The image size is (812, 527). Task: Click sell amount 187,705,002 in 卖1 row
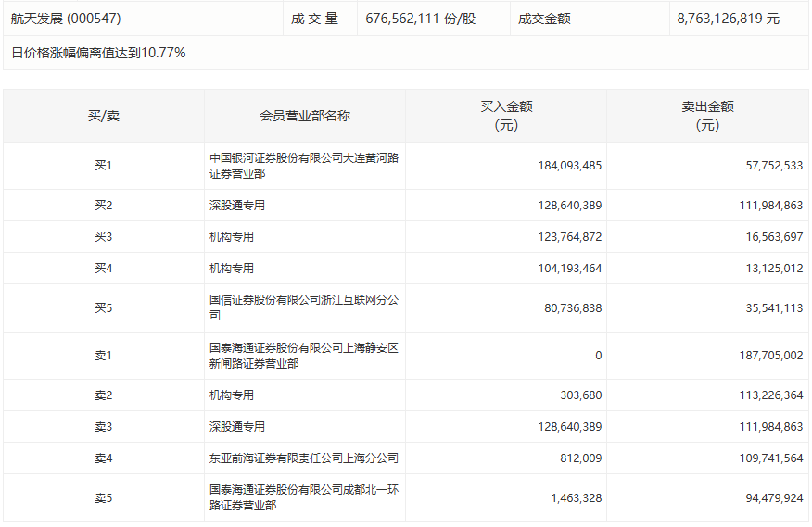(767, 356)
